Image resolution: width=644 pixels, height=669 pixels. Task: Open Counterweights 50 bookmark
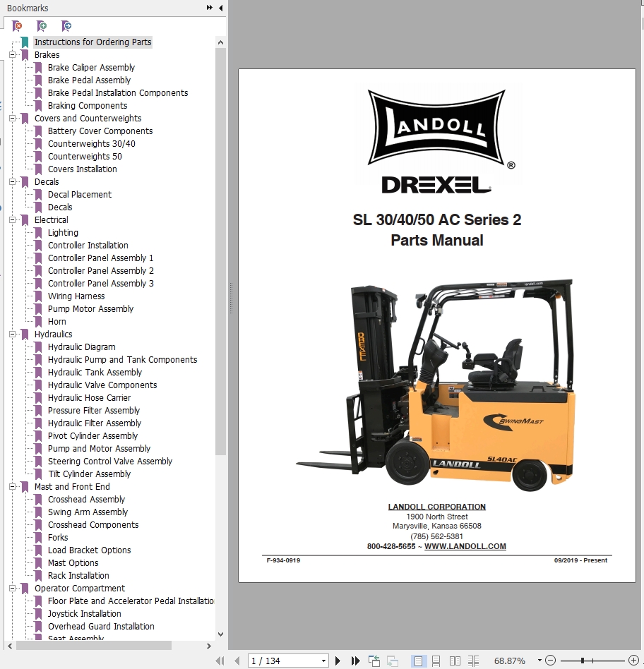85,156
